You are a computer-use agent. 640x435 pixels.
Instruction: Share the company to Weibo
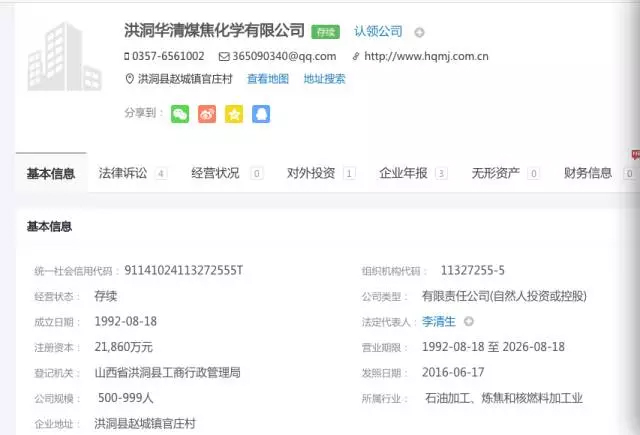click(x=207, y=114)
